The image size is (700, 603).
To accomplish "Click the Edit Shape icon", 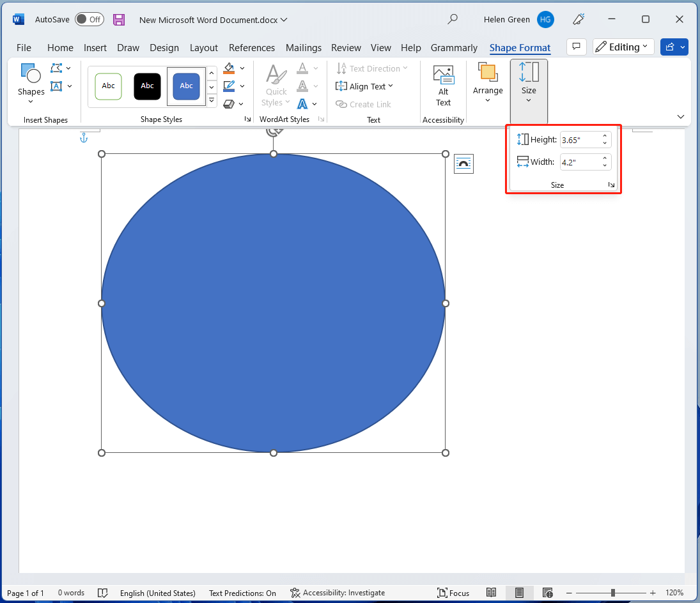I will (56, 68).
